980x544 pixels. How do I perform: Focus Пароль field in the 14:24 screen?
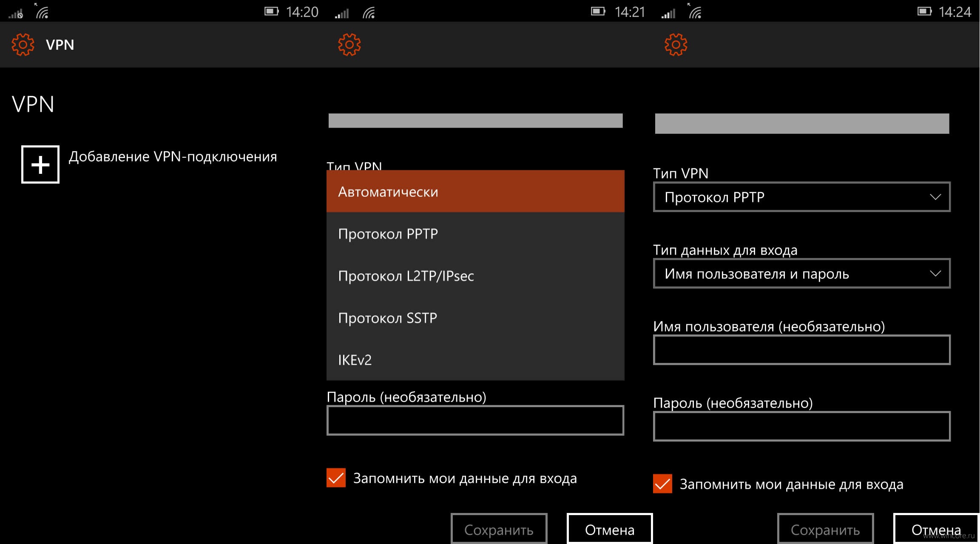point(802,426)
